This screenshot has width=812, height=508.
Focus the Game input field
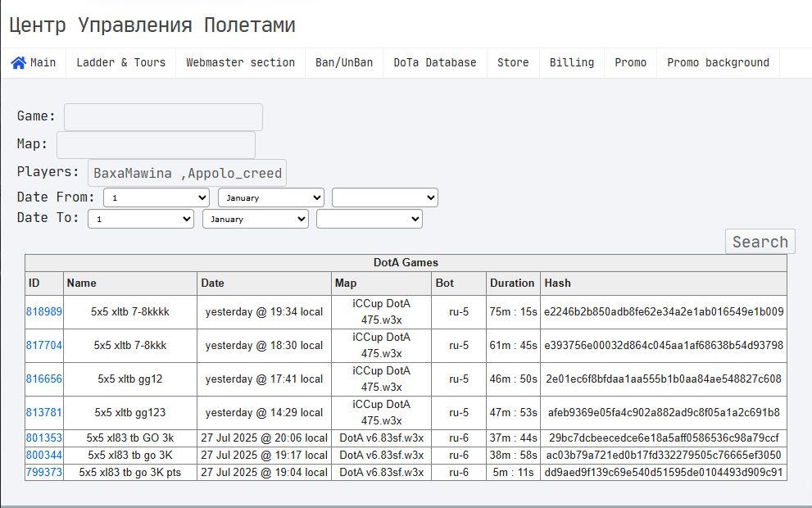[x=163, y=117]
